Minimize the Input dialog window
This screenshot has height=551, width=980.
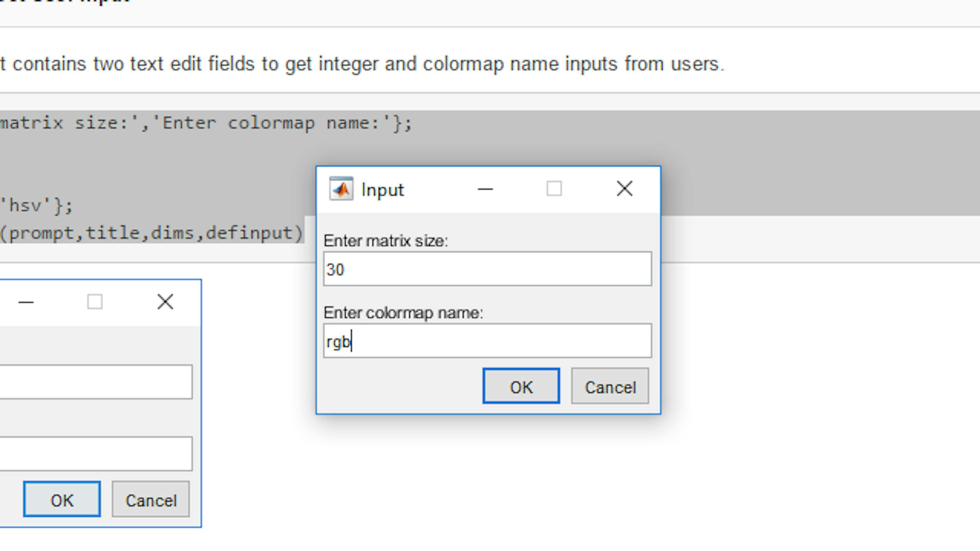(x=485, y=189)
